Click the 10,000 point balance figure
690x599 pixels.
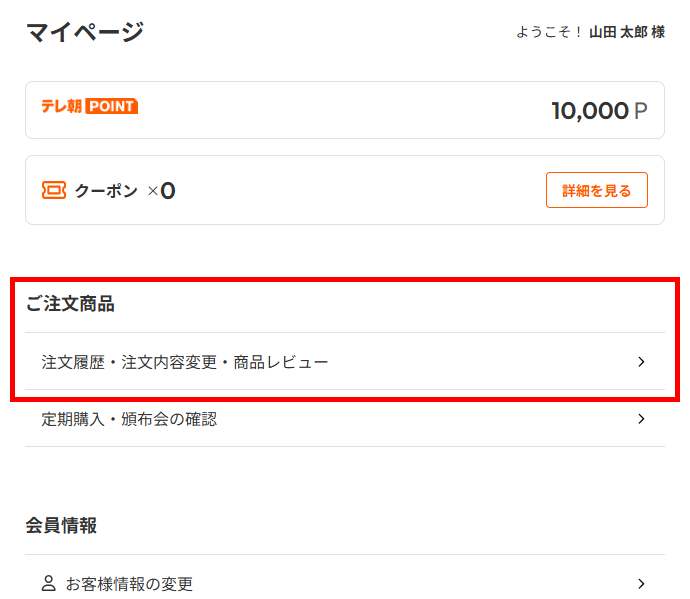coord(590,110)
